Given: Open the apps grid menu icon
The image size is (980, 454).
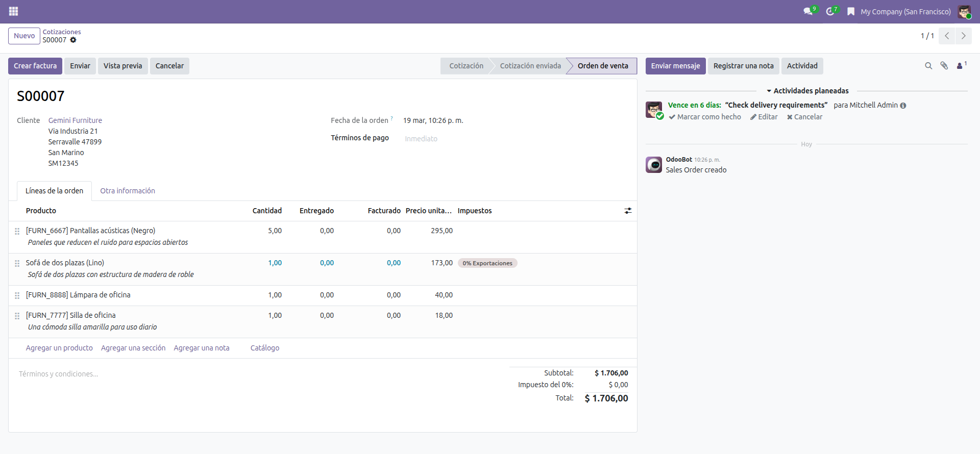Looking at the screenshot, I should 13,11.
